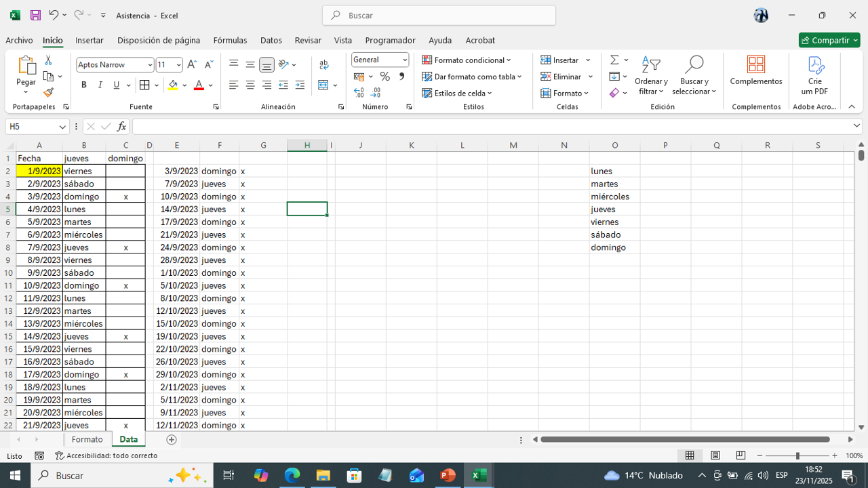The width and height of the screenshot is (868, 488).
Task: Open the Archivo menu
Action: [19, 40]
